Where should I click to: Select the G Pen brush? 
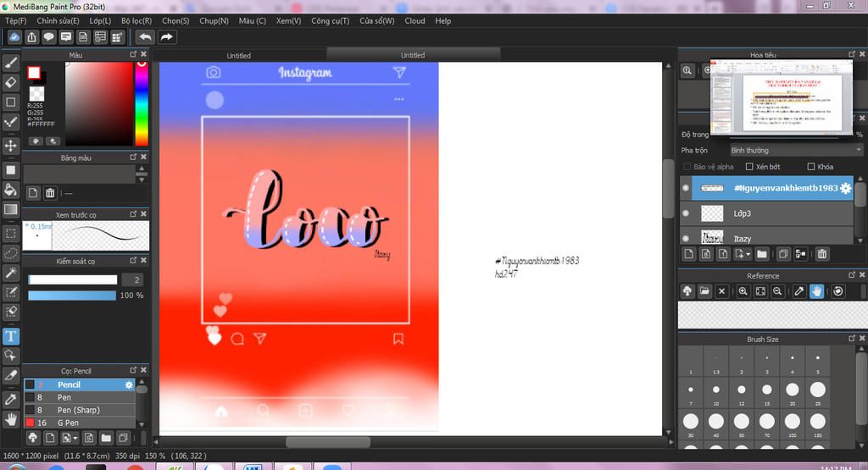tap(79, 423)
